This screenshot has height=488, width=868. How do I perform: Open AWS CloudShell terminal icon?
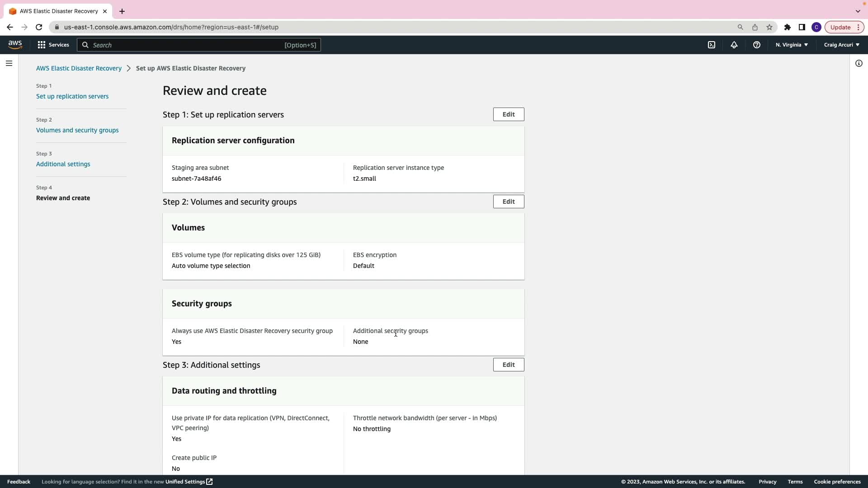coord(712,45)
